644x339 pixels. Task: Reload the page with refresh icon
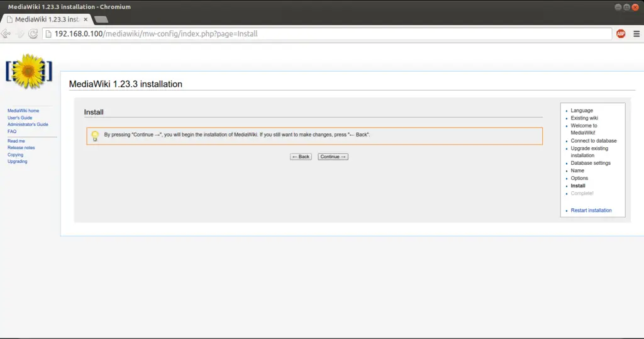click(33, 34)
